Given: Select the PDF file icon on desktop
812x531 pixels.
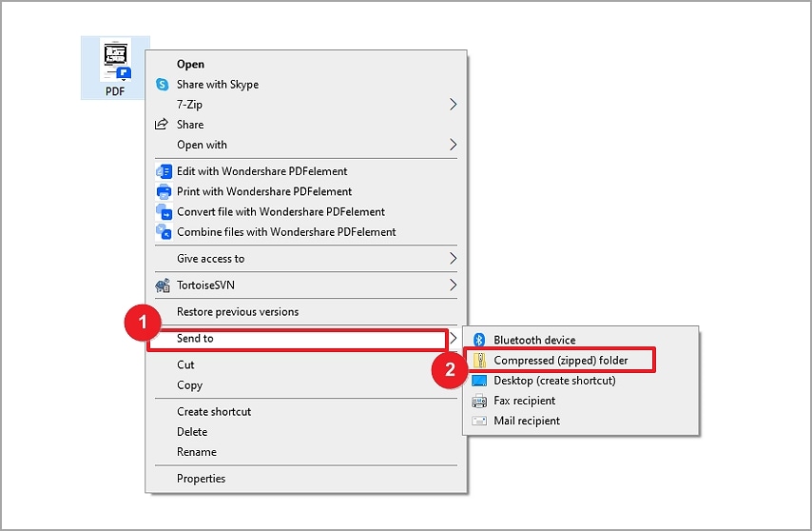Looking at the screenshot, I should (115, 67).
